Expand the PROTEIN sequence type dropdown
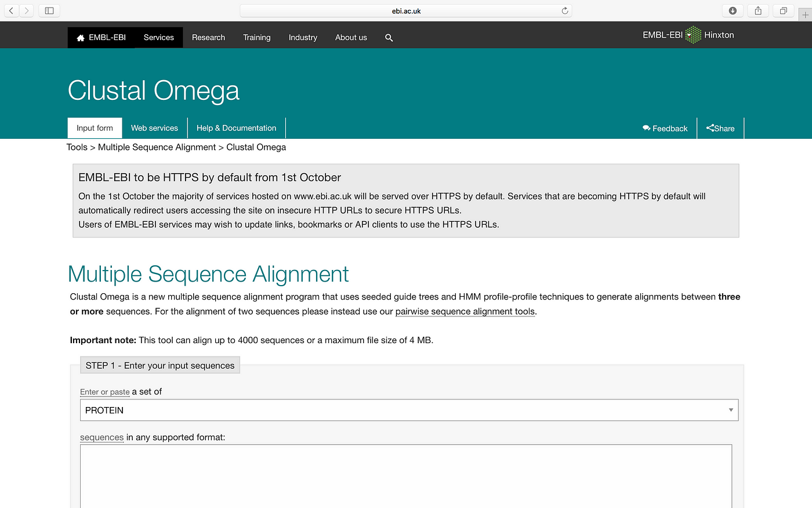 click(409, 410)
